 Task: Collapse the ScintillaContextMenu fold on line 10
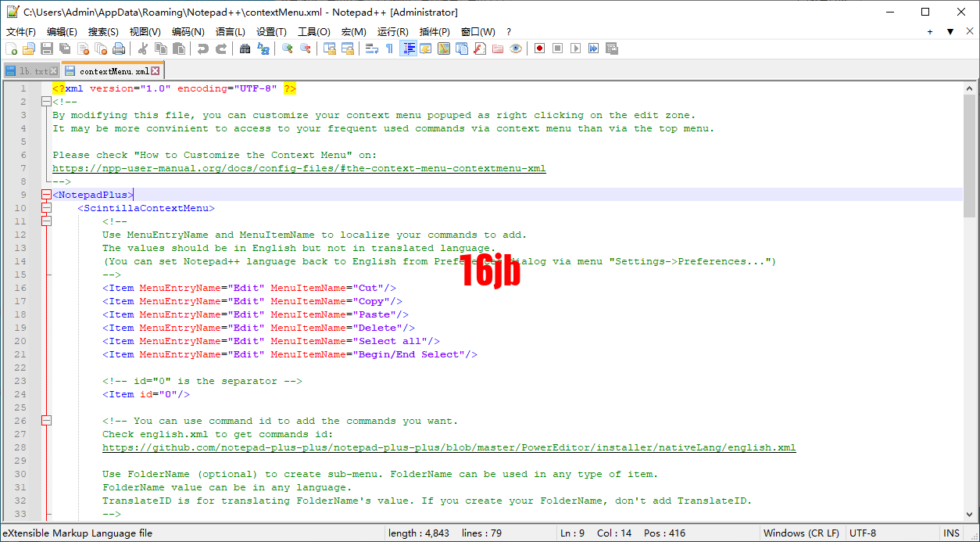46,208
